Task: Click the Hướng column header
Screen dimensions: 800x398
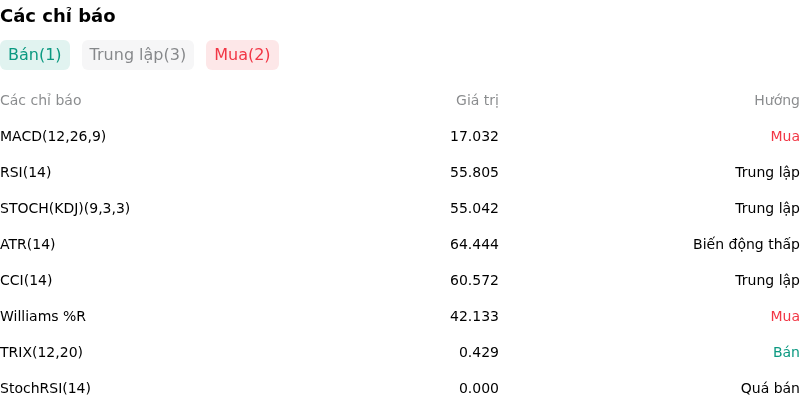Action: pos(777,101)
